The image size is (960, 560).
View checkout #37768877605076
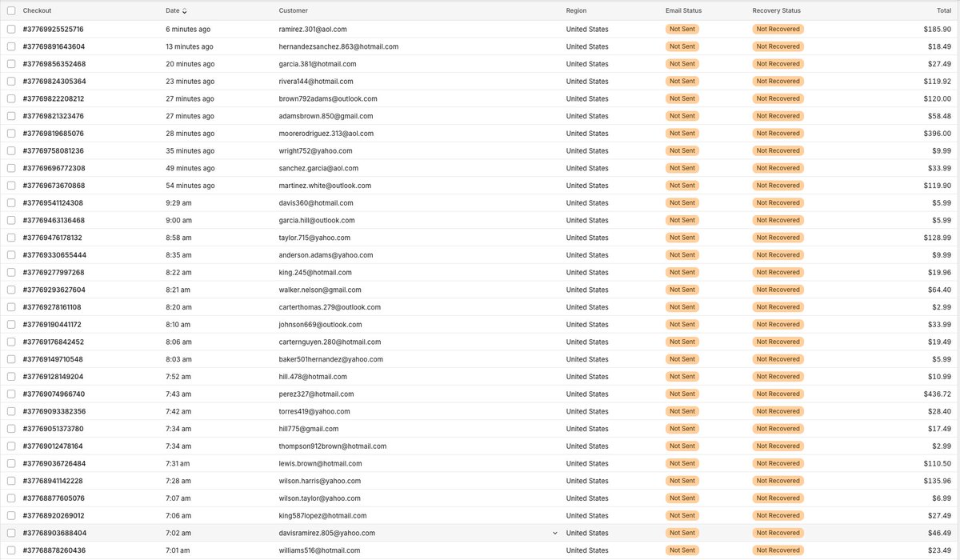coord(54,498)
